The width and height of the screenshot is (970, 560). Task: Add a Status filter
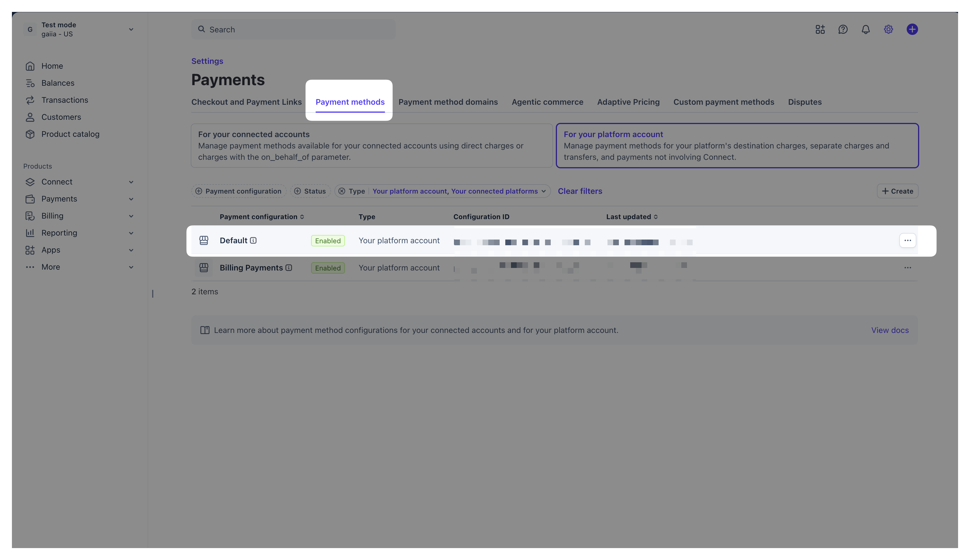[x=310, y=191]
